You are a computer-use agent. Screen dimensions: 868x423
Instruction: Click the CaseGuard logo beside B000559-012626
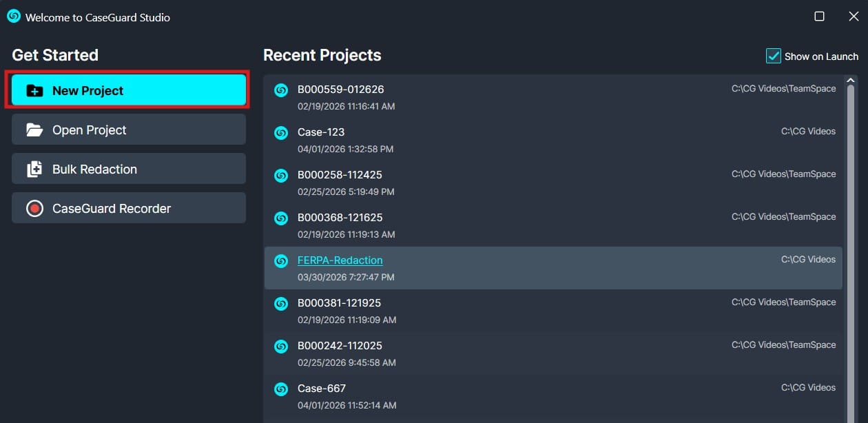pyautogui.click(x=280, y=90)
